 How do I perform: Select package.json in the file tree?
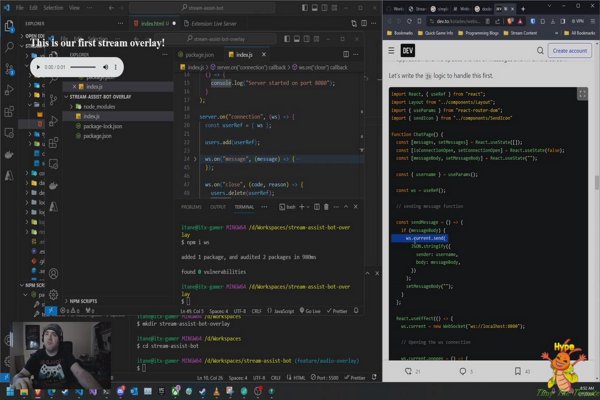[x=97, y=136]
